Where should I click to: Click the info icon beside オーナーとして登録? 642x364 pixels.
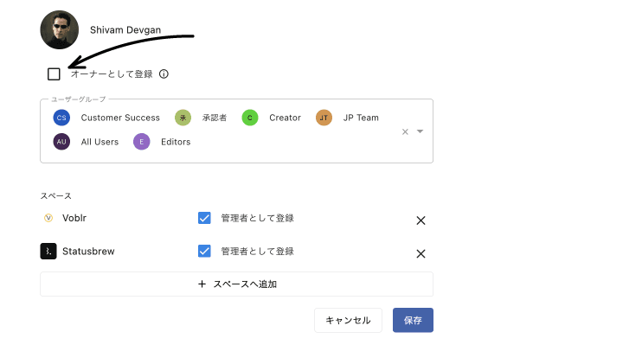[164, 74]
